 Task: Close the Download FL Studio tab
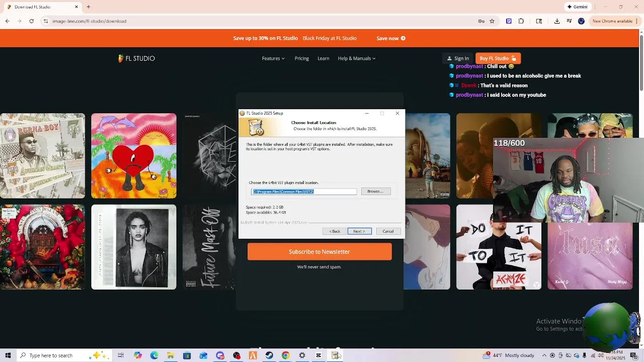(x=76, y=7)
